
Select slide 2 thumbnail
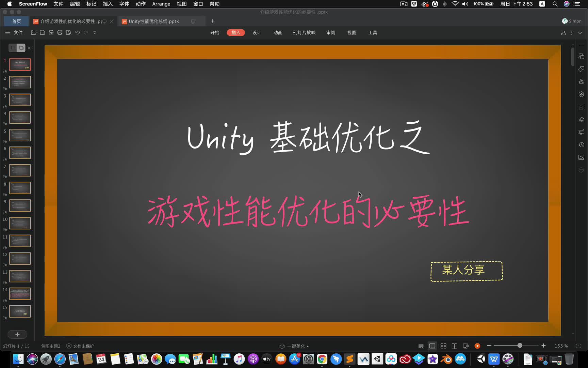tap(20, 82)
